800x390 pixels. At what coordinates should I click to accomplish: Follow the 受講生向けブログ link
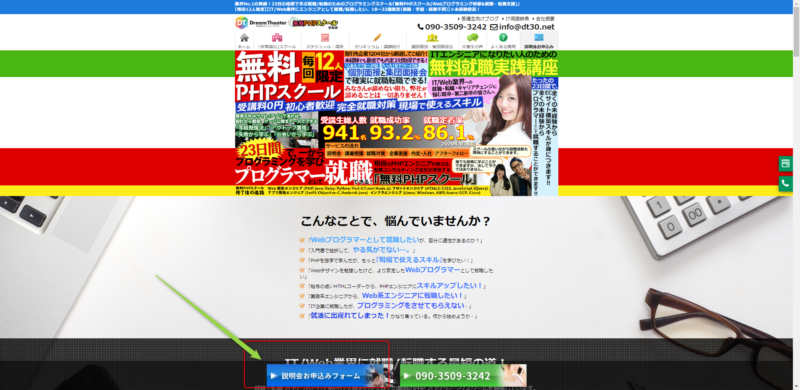[x=480, y=18]
